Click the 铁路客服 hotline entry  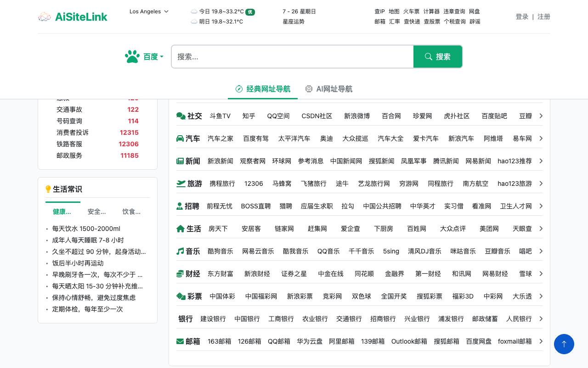97,144
